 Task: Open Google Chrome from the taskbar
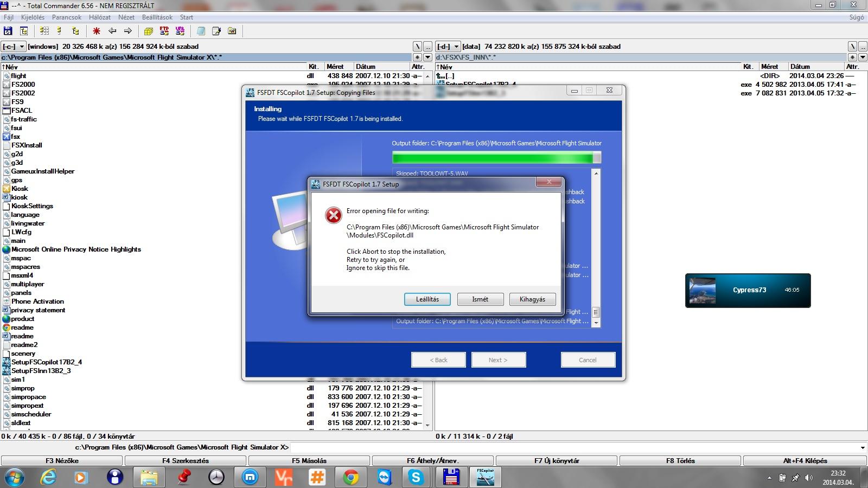tap(350, 477)
